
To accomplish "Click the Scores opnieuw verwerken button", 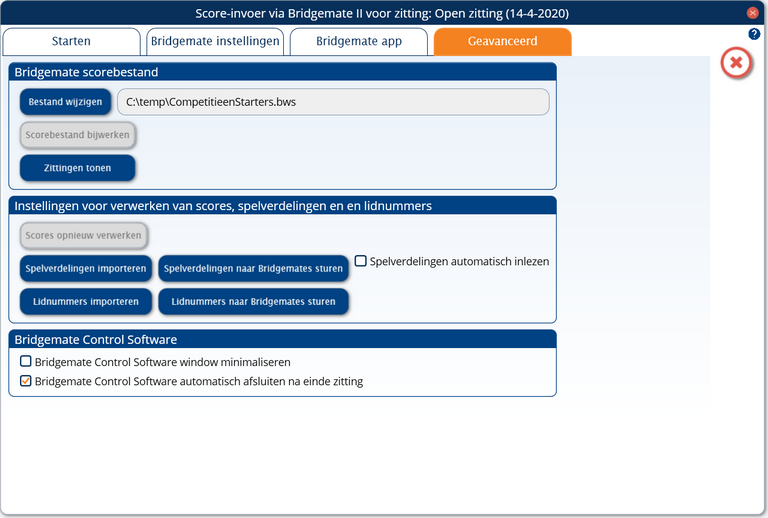I will [83, 235].
